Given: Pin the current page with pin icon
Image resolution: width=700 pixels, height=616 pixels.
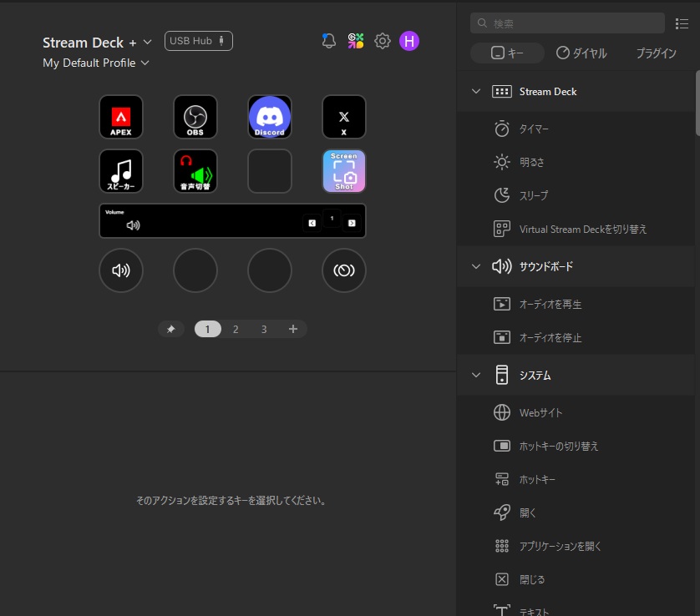Looking at the screenshot, I should tap(171, 330).
